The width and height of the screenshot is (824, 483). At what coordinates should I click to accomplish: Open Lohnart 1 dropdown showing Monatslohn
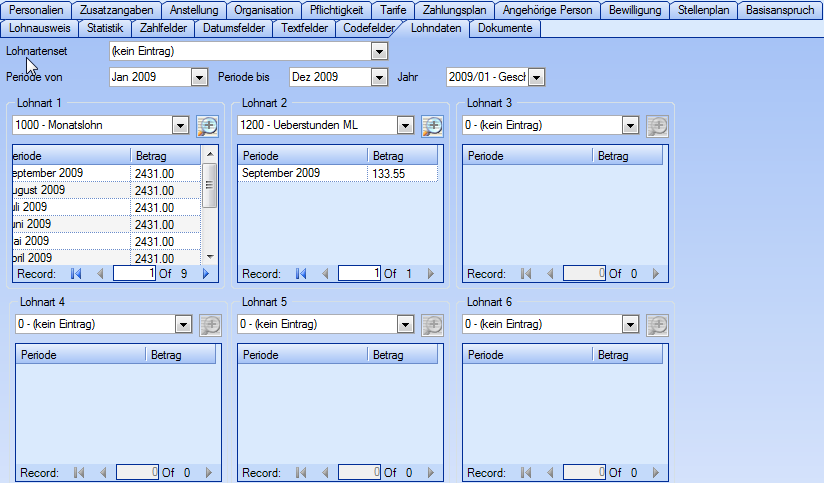[180, 126]
